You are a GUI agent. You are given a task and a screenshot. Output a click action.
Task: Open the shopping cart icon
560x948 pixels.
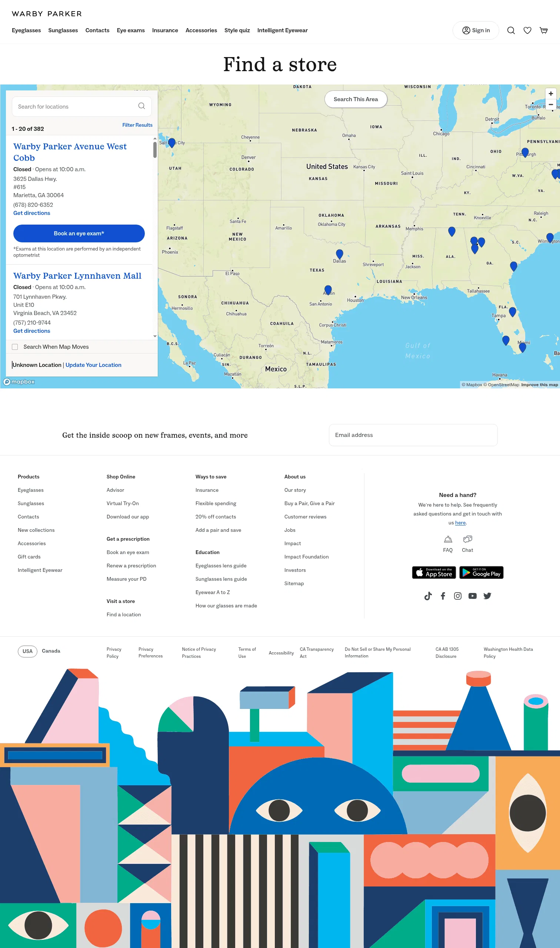pyautogui.click(x=543, y=31)
